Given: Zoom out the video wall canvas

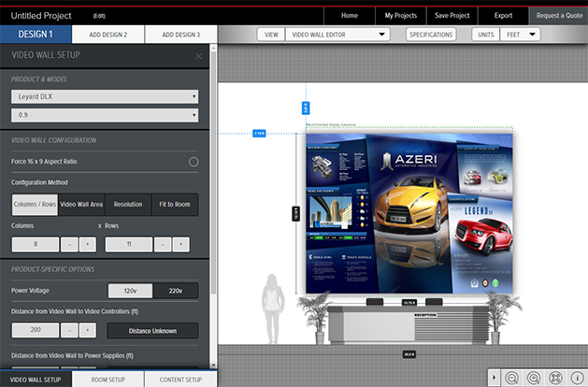Looking at the screenshot, I should pos(512,378).
